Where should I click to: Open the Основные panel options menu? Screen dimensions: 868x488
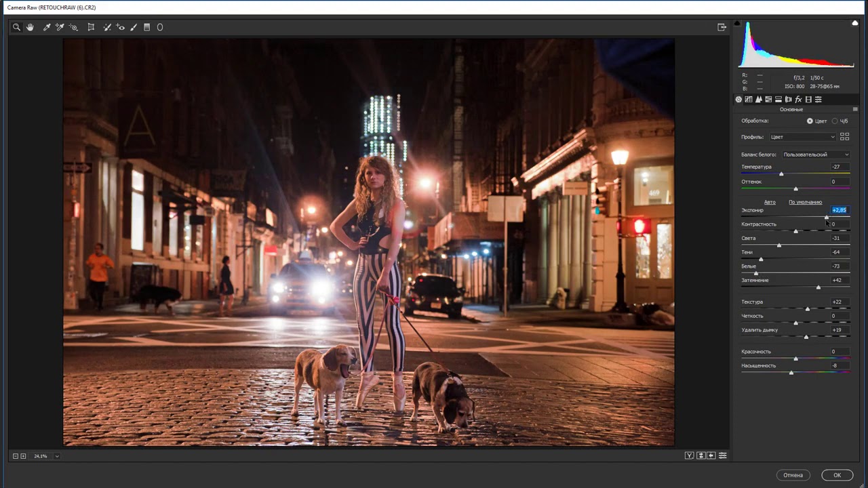click(855, 109)
